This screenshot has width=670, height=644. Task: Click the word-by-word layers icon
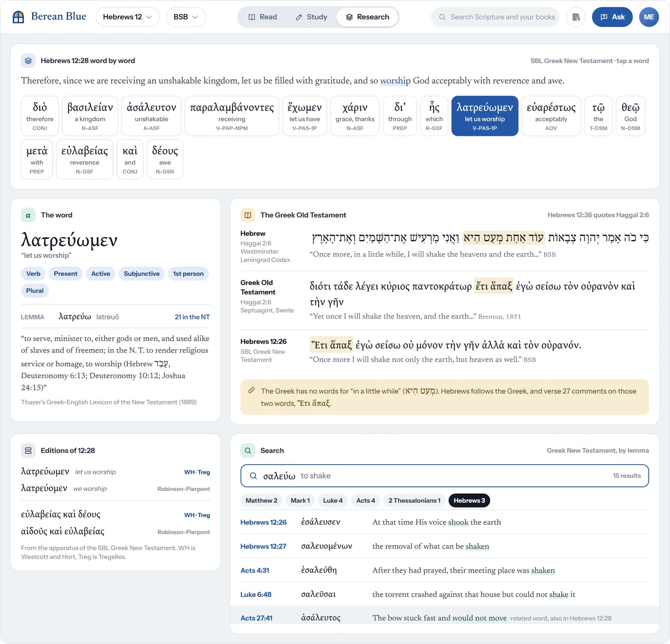28,61
